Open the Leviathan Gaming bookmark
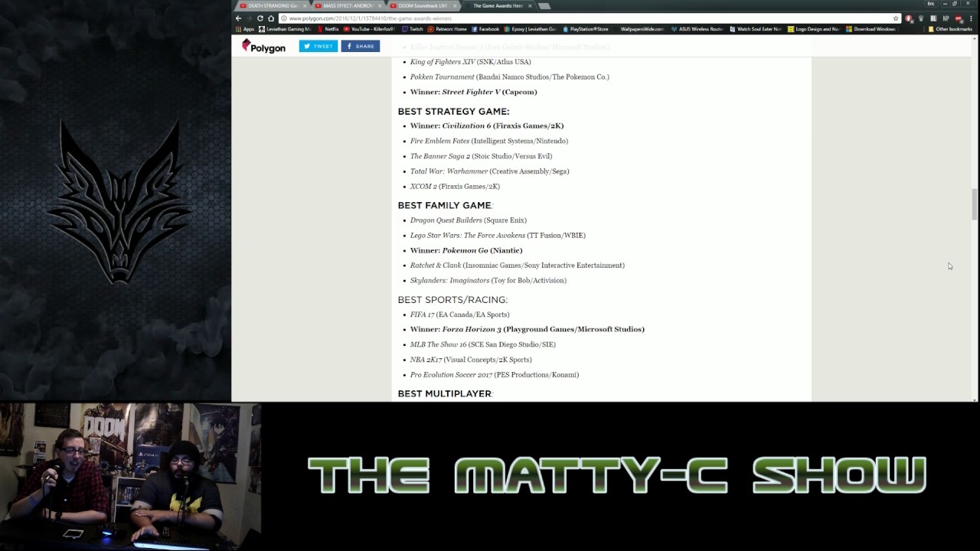The image size is (980, 551). pyautogui.click(x=285, y=29)
